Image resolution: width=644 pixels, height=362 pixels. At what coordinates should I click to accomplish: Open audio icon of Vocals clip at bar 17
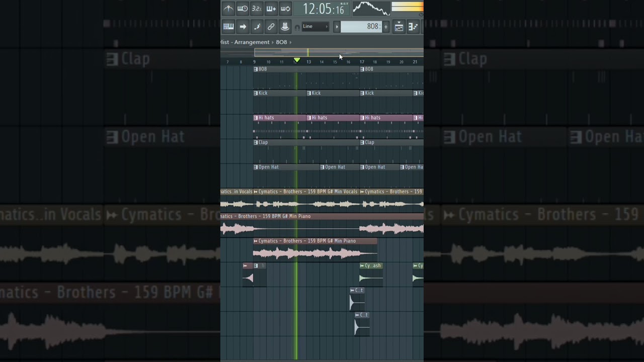click(x=362, y=192)
